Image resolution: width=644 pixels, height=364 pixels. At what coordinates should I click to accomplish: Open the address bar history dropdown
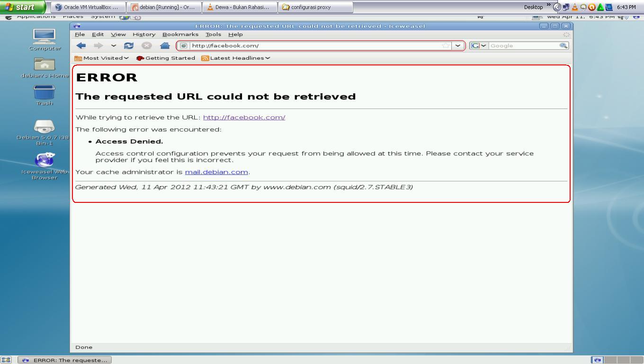pyautogui.click(x=457, y=45)
